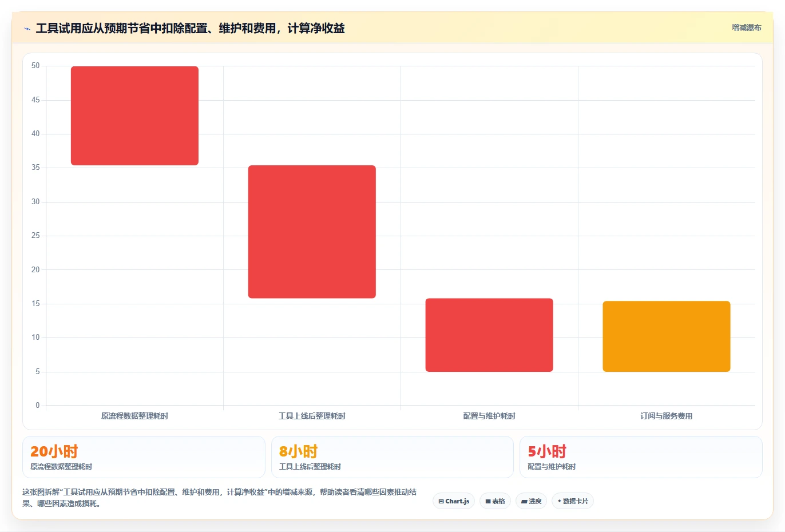This screenshot has width=785, height=532.
Task: Click the description paragraph beginning 这张图拆解
Action: [220, 498]
